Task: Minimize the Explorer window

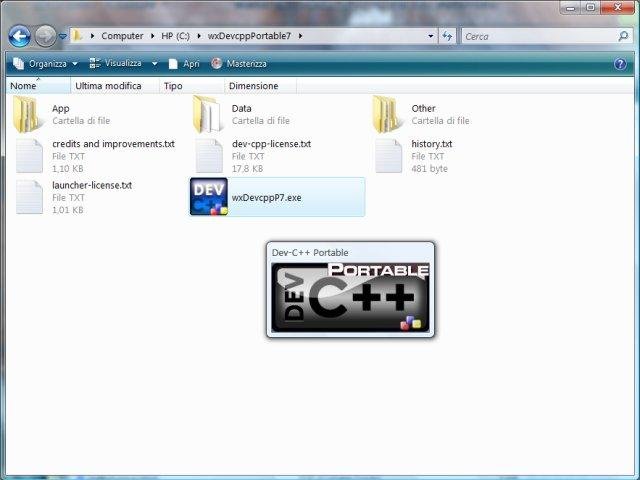Action: (x=571, y=8)
